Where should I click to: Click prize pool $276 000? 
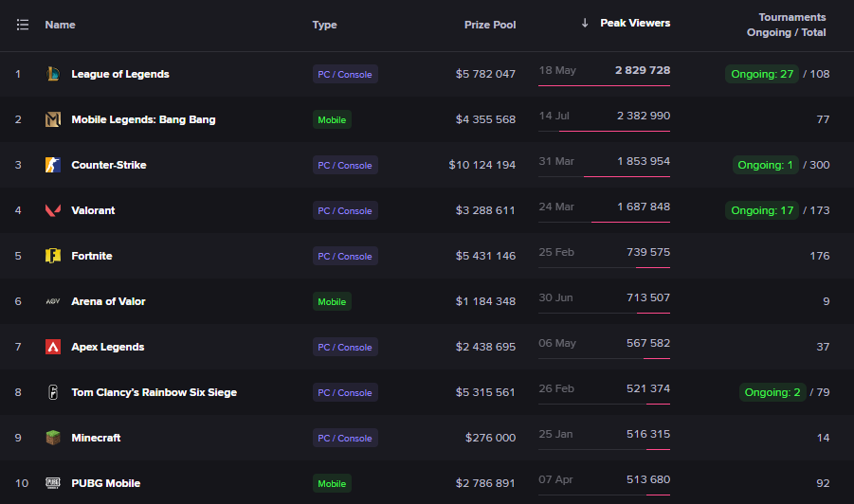(490, 438)
